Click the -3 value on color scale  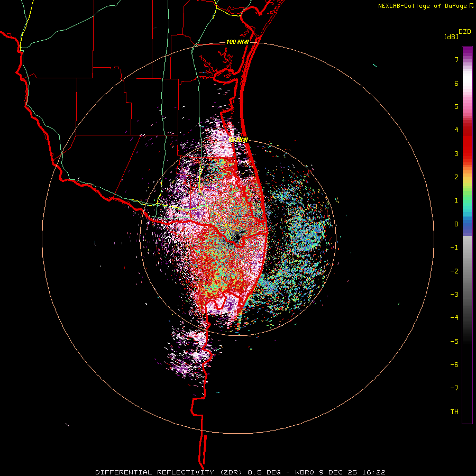click(x=454, y=294)
